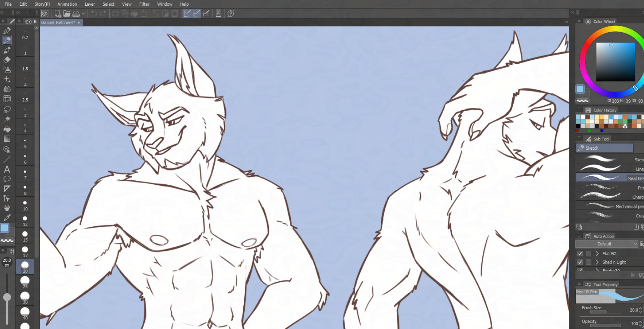Expand the Flat BG auto action
Viewport: 644px width, 329px height.
[597, 254]
